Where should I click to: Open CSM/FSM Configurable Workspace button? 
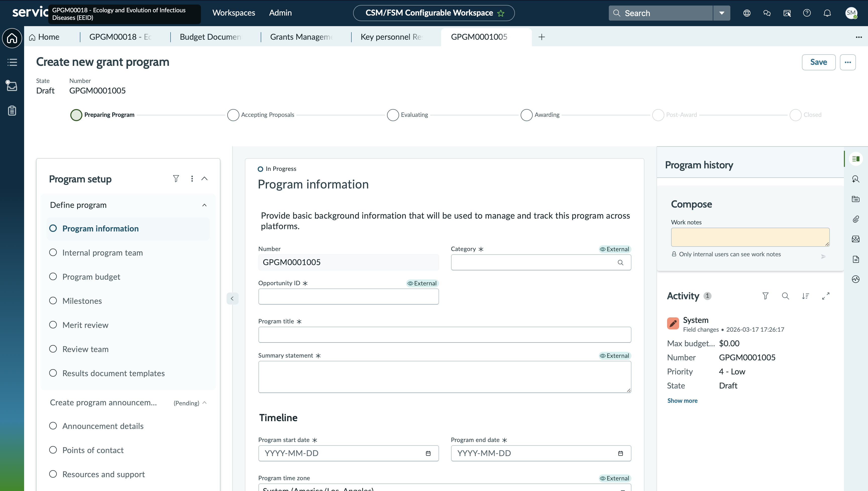pyautogui.click(x=434, y=13)
